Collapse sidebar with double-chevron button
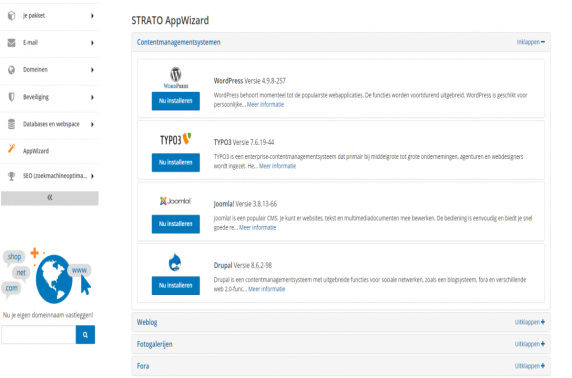572x378 pixels. [50, 198]
